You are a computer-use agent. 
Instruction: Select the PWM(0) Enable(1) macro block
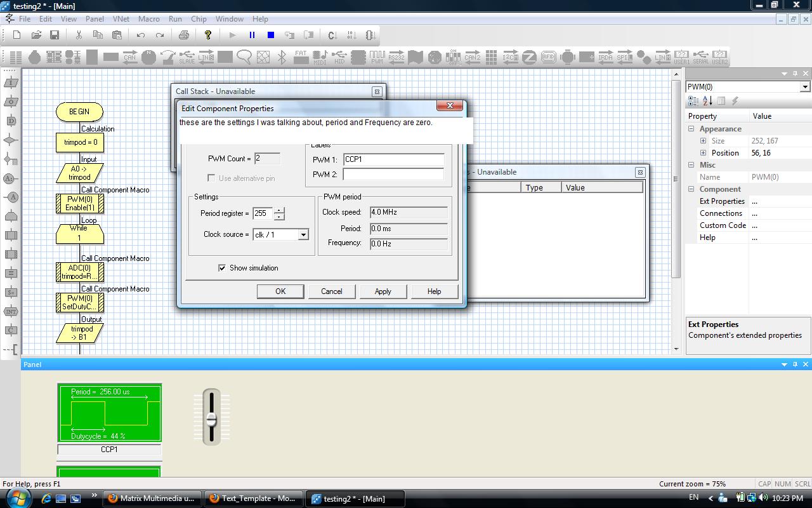(x=80, y=203)
